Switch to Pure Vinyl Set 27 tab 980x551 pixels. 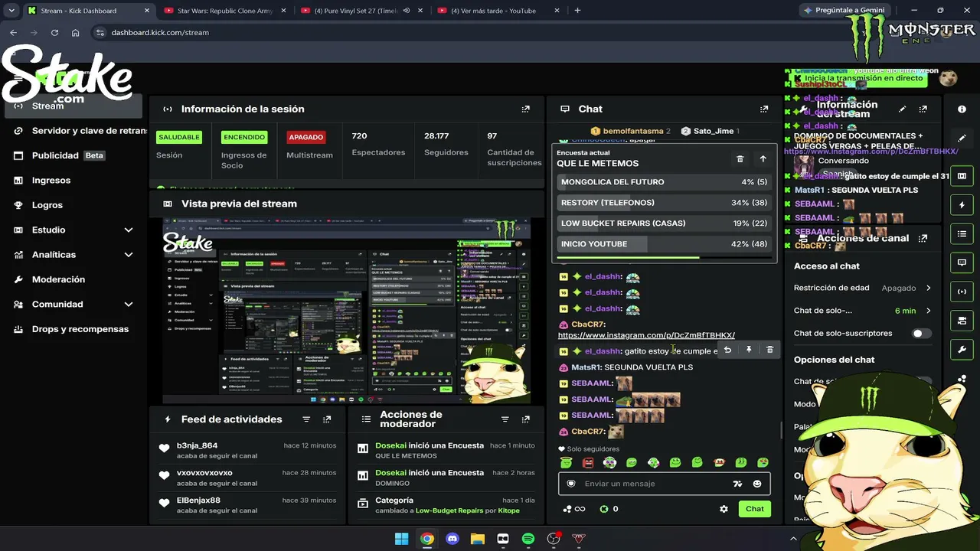pos(361,11)
